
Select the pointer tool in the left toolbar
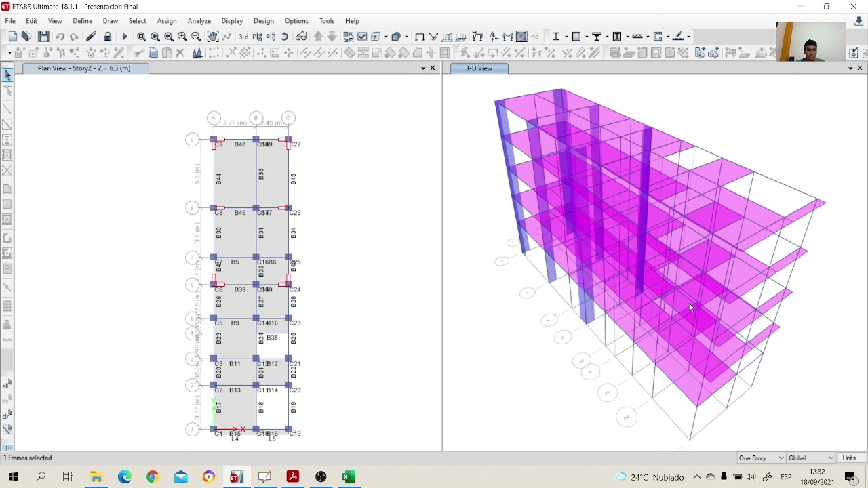click(x=7, y=75)
